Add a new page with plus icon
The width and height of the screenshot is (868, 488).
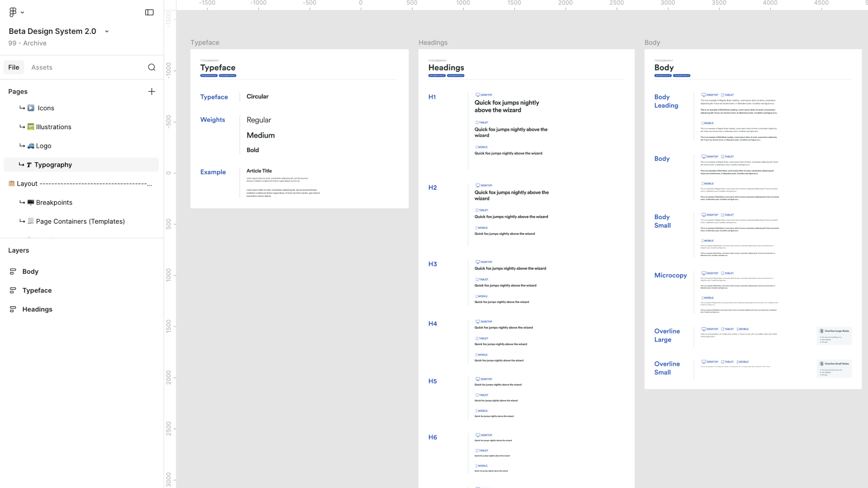click(x=151, y=91)
